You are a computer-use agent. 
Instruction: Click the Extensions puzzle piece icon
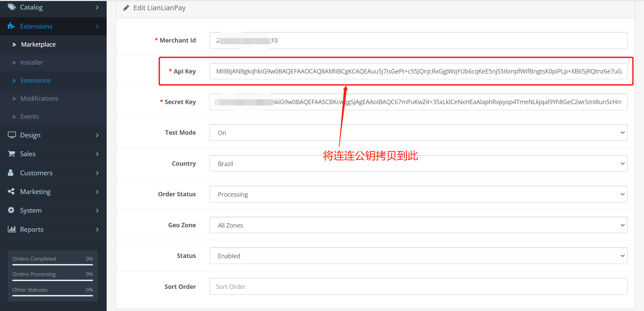coord(11,26)
